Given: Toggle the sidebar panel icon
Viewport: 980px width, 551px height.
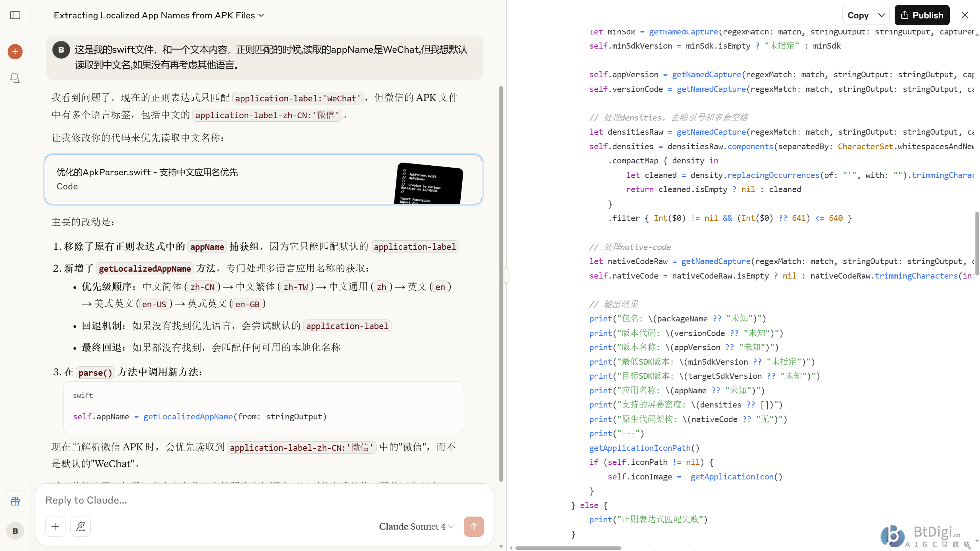Looking at the screenshot, I should point(15,15).
